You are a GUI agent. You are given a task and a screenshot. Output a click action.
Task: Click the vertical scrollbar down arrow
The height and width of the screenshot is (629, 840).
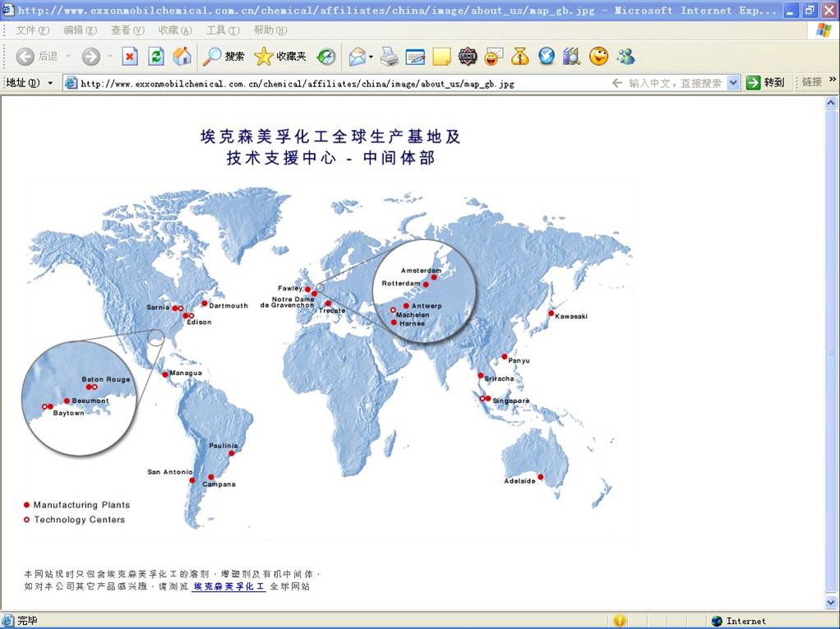pos(831,604)
